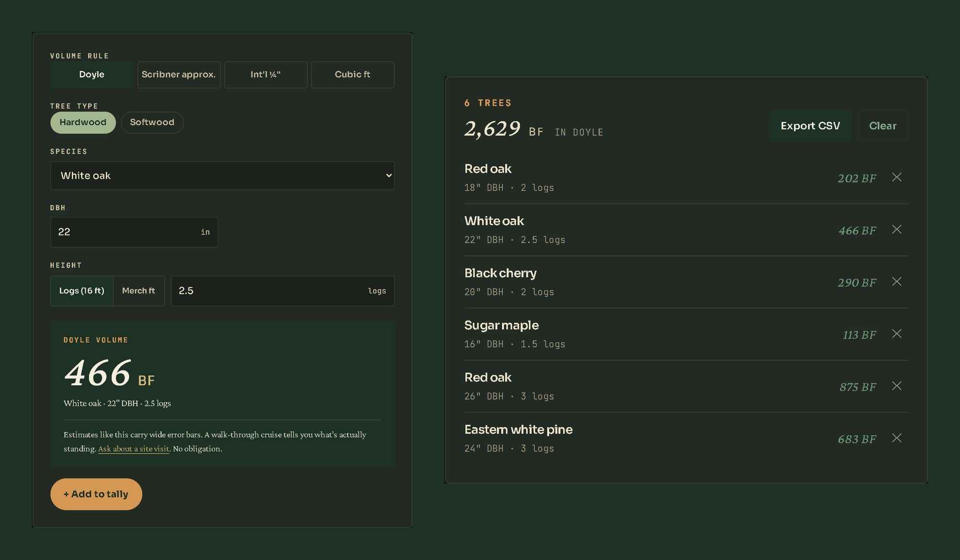The image size is (960, 560).
Task: Click the Black cherry species name
Action: 500,273
